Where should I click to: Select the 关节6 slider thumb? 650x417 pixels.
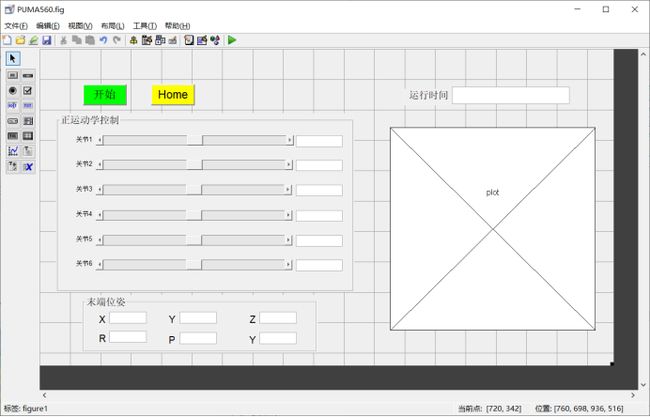pyautogui.click(x=194, y=264)
